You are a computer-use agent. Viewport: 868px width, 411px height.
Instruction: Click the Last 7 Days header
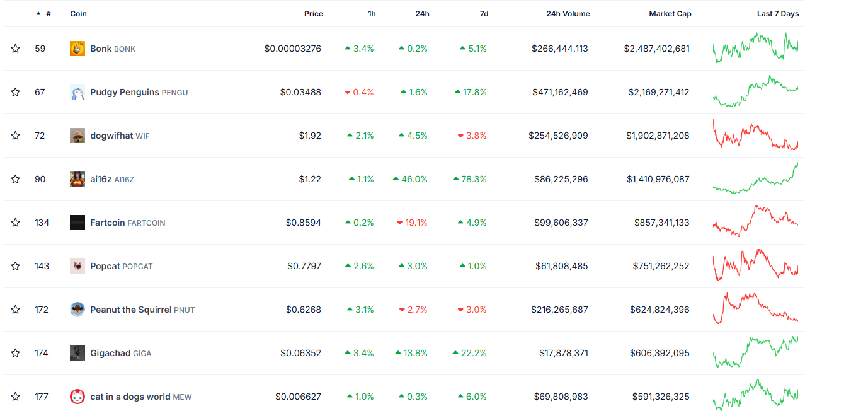[778, 14]
